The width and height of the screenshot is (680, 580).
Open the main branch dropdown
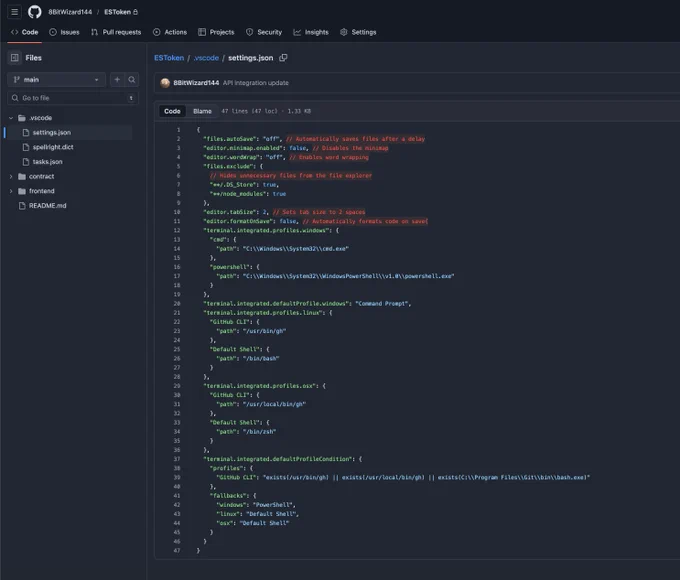tap(56, 79)
